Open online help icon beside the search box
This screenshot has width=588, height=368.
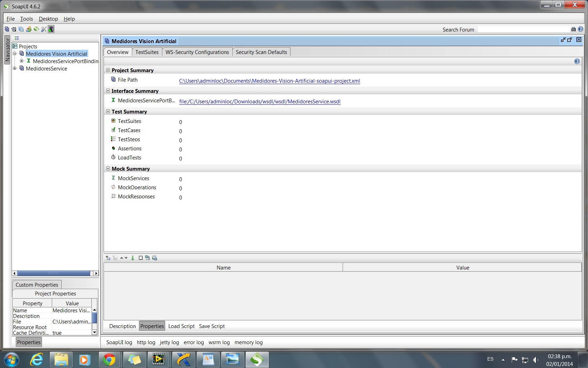click(581, 29)
